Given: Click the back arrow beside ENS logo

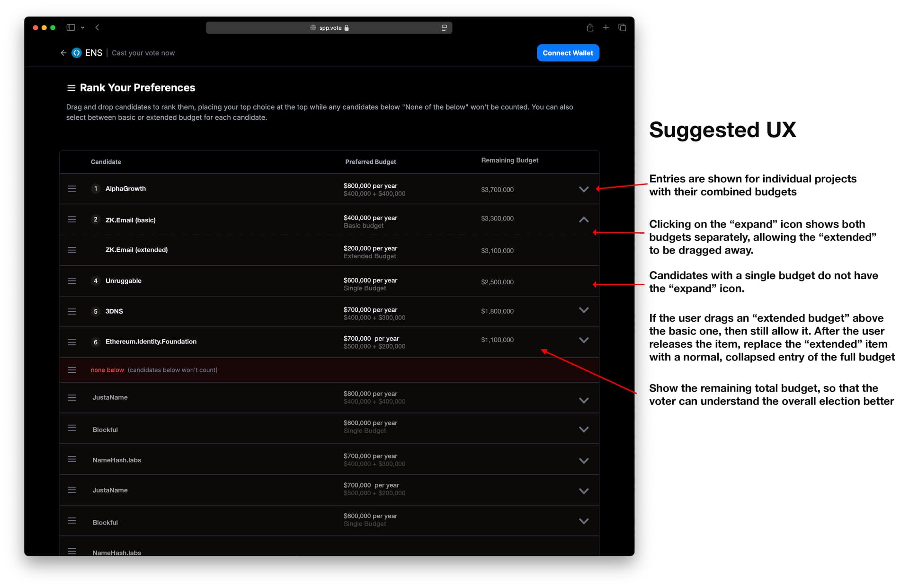Looking at the screenshot, I should tap(63, 53).
